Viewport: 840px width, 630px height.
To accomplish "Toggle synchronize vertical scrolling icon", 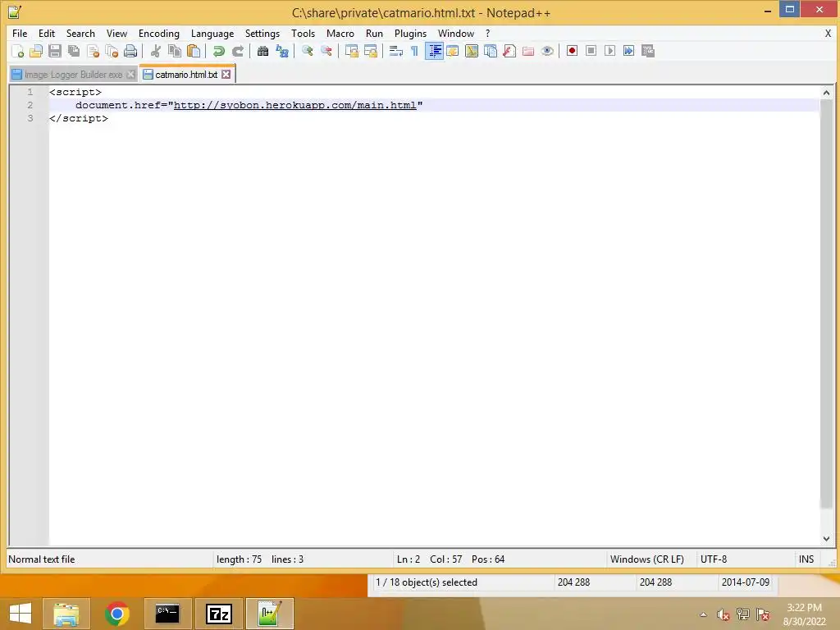I will click(x=351, y=51).
